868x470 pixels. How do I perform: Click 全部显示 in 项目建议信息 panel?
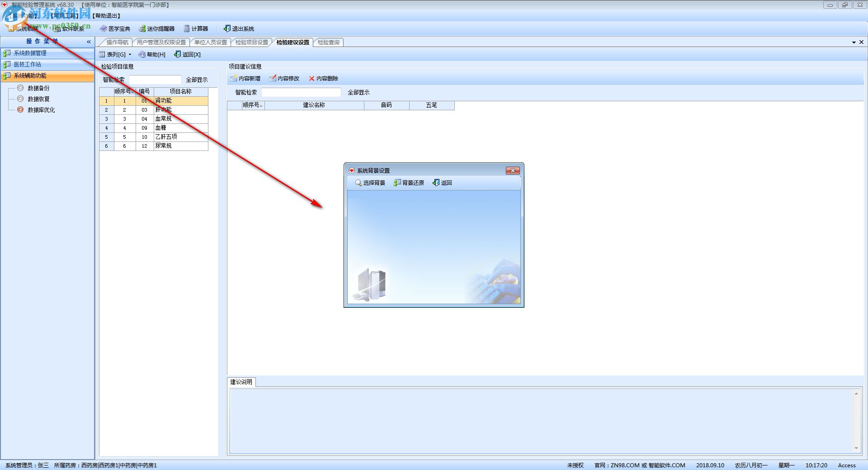[x=359, y=92]
